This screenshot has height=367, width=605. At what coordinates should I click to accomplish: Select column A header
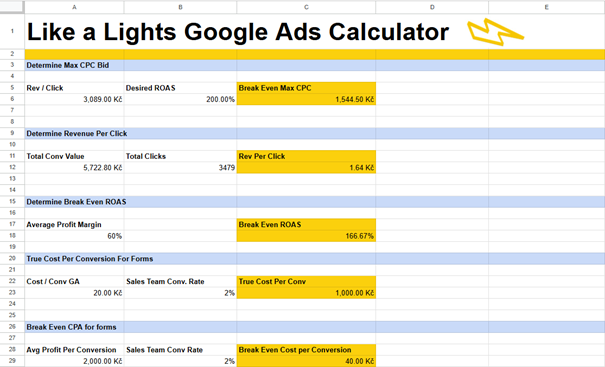click(74, 7)
